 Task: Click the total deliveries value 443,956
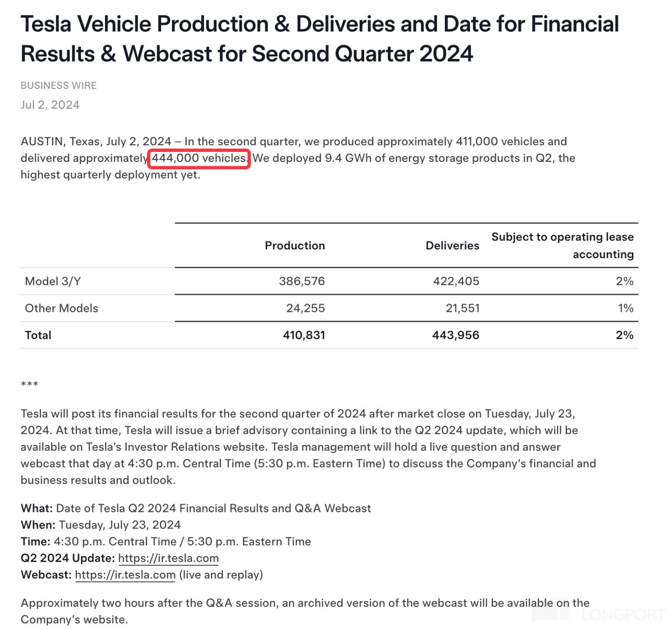point(456,336)
